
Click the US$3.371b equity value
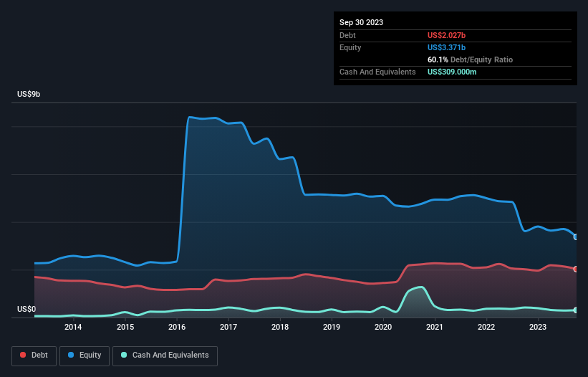coord(446,47)
